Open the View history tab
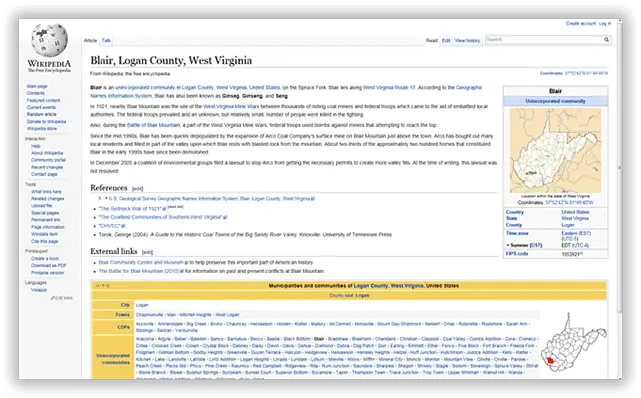 point(467,40)
